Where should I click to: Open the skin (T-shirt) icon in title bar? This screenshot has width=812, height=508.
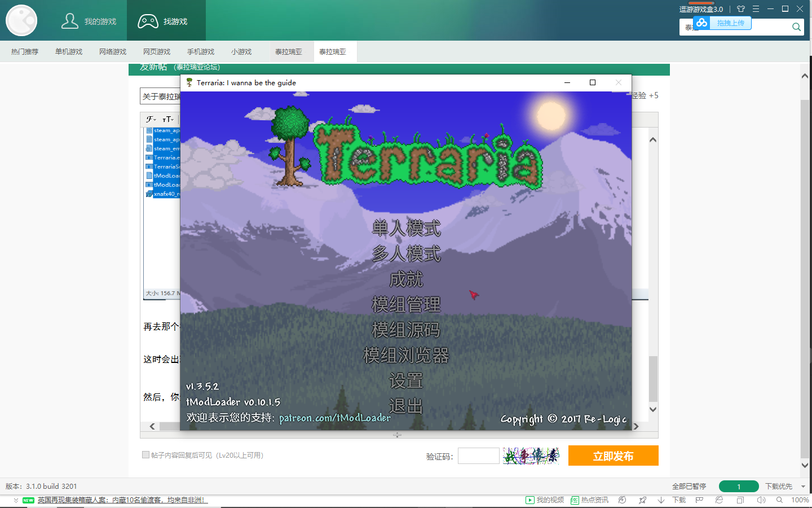pyautogui.click(x=741, y=9)
